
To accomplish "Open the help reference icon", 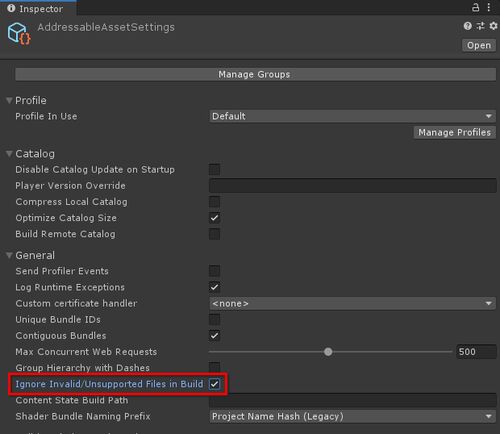I will tap(468, 26).
